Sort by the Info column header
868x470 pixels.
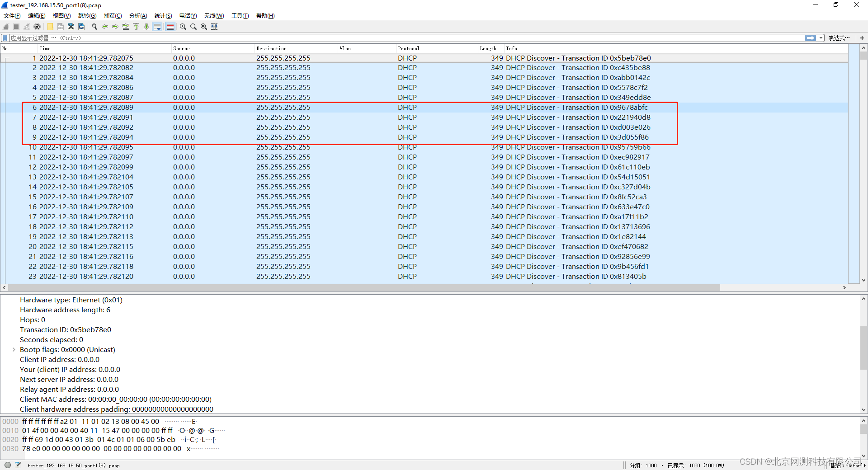click(x=676, y=48)
